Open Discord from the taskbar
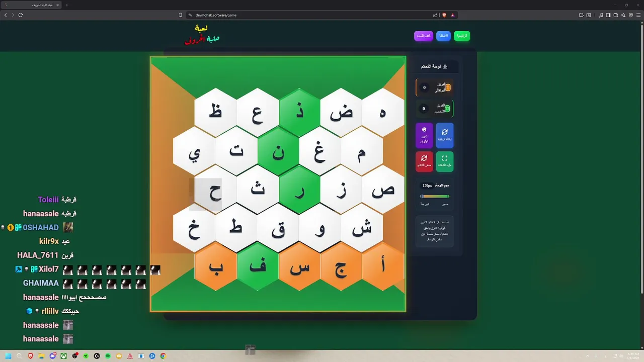Screen dimensions: 644x362 (x=53, y=356)
